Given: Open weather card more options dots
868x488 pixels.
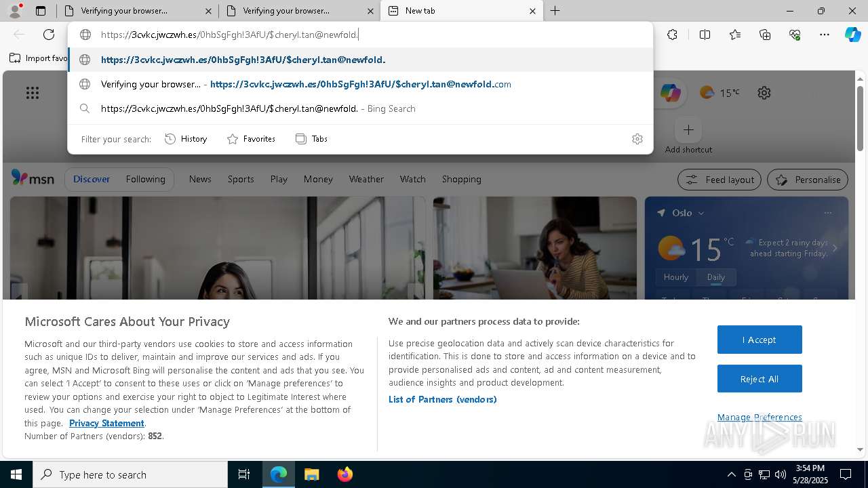Looking at the screenshot, I should 827,213.
